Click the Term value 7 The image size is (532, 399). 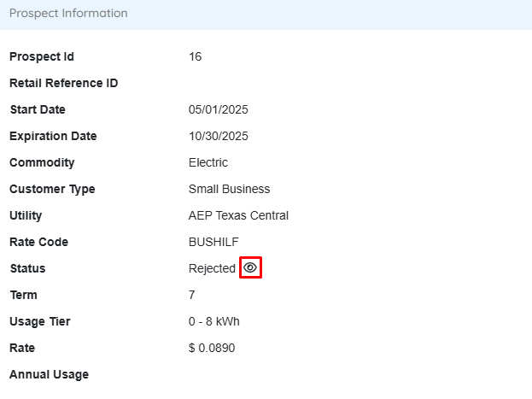click(192, 296)
